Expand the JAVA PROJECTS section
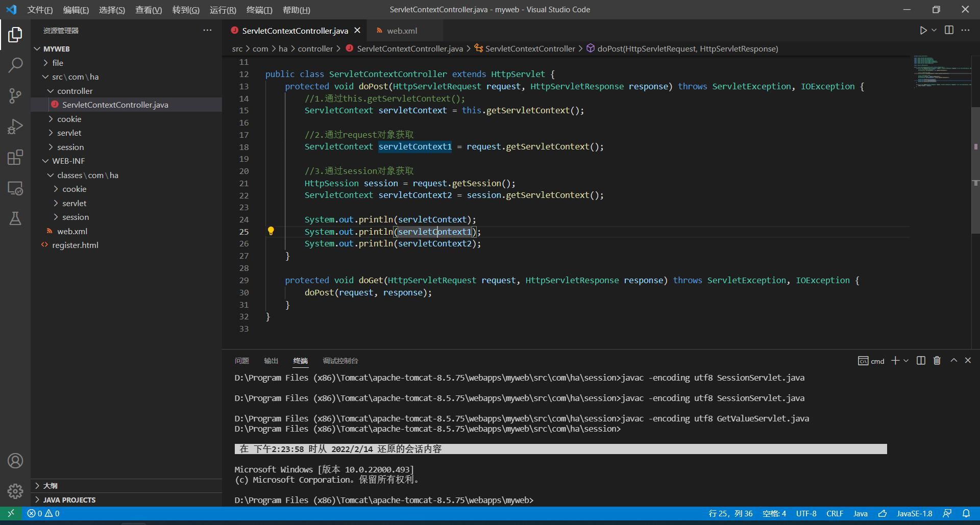This screenshot has width=980, height=525. point(126,500)
